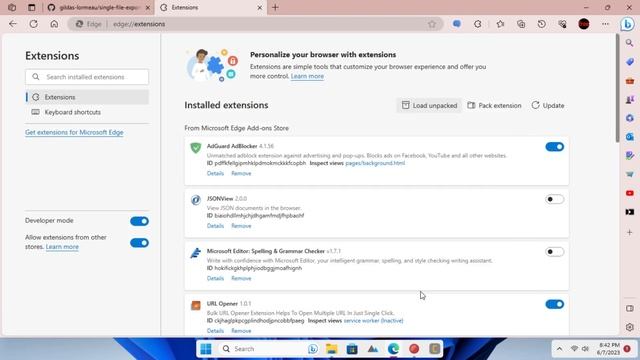Open the Favorites hub in toolbar

click(x=500, y=24)
